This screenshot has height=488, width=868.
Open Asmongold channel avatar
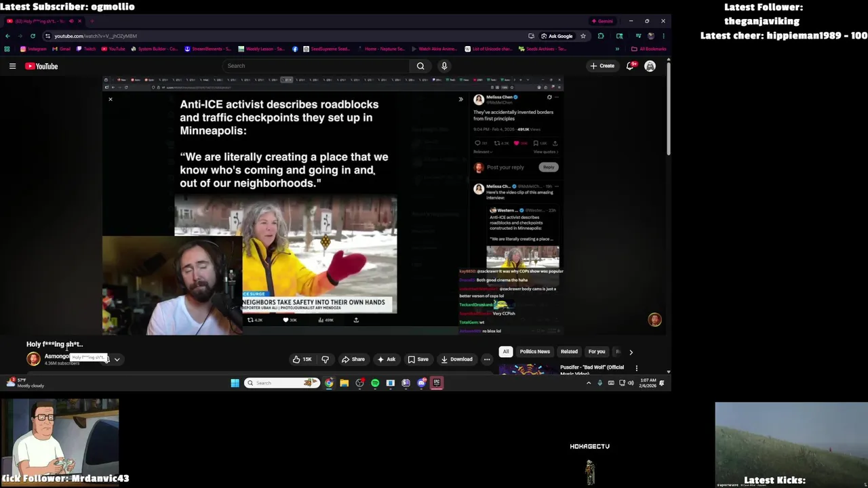pyautogui.click(x=33, y=359)
